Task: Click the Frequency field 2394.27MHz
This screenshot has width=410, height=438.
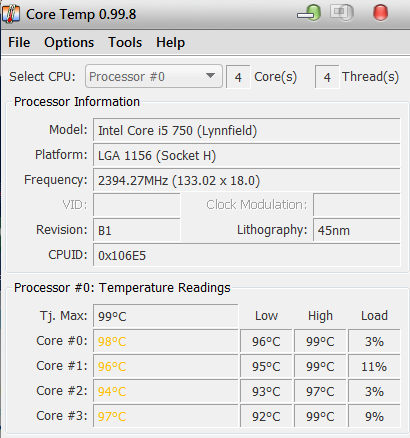Action: 247,180
